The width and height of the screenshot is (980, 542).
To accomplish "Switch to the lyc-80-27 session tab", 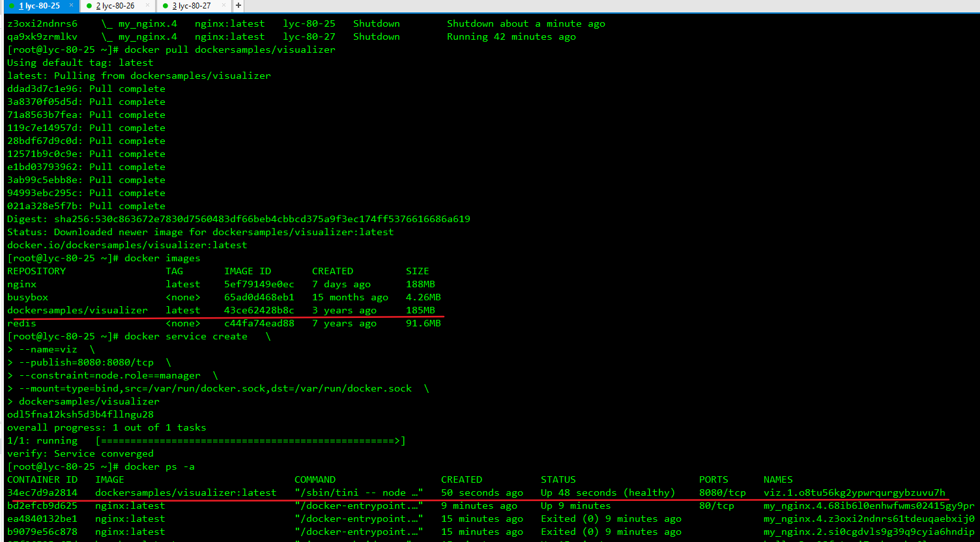I will (x=194, y=6).
